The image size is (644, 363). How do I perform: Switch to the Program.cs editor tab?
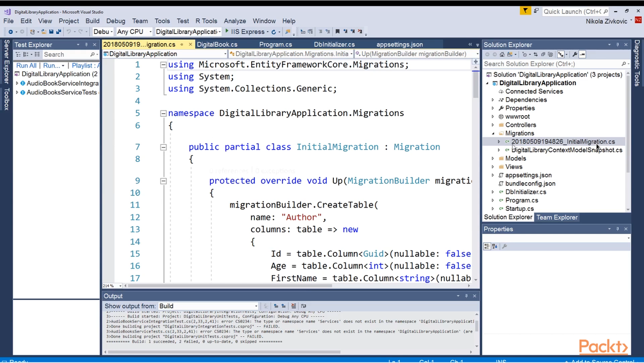[x=276, y=45]
